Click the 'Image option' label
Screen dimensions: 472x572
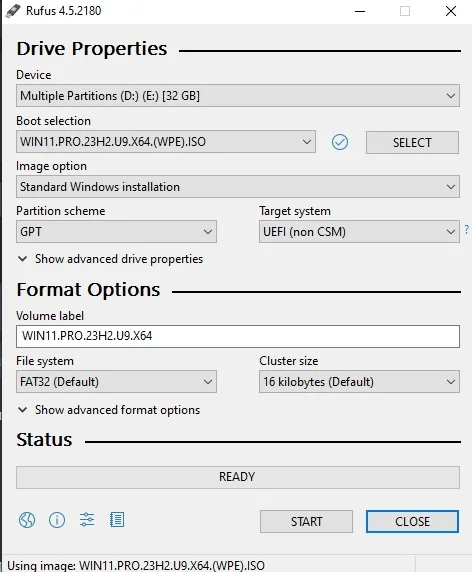click(x=51, y=166)
